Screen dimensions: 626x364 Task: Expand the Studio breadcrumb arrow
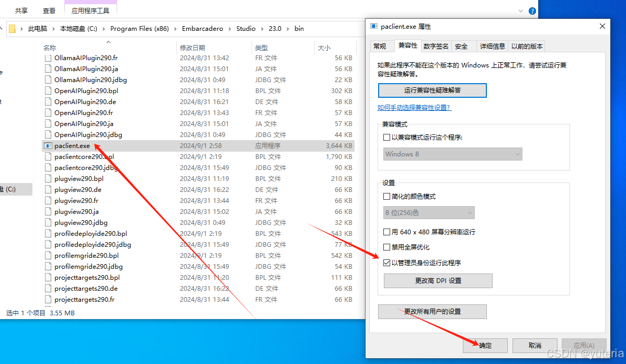click(263, 29)
